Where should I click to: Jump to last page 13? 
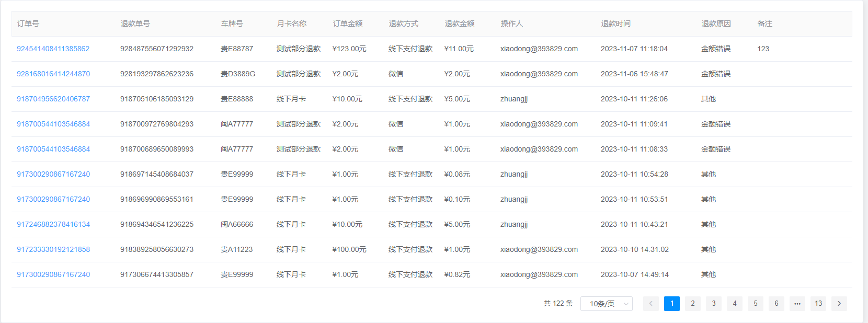tap(818, 304)
